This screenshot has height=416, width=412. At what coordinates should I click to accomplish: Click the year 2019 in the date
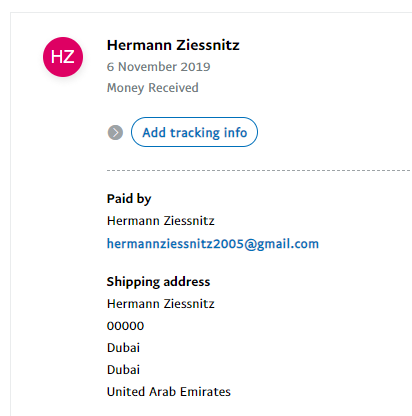[x=196, y=67]
